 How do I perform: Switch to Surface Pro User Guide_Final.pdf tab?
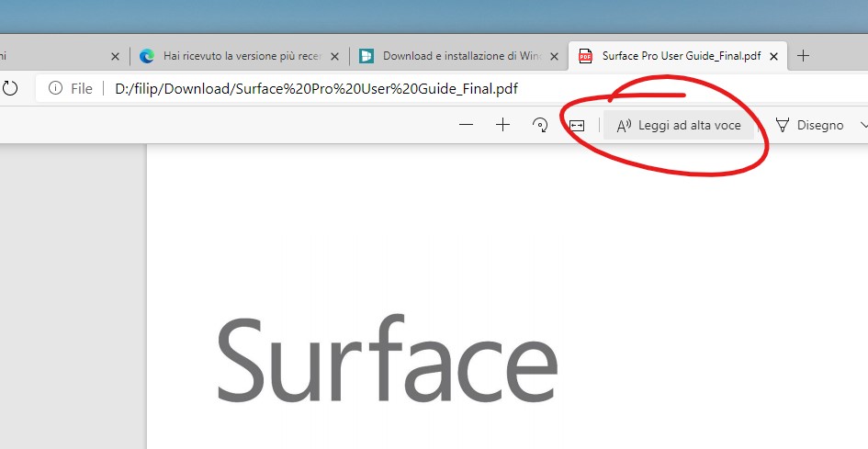point(678,56)
